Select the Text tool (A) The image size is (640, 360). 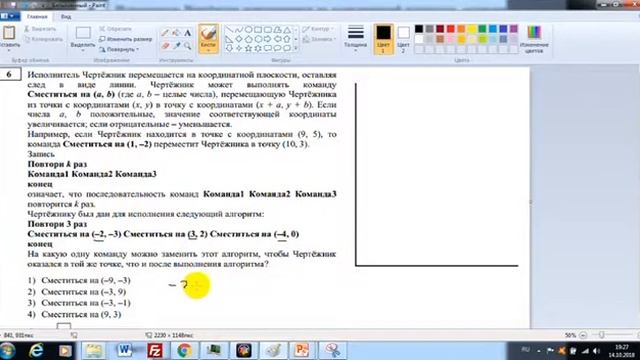pyautogui.click(x=187, y=33)
